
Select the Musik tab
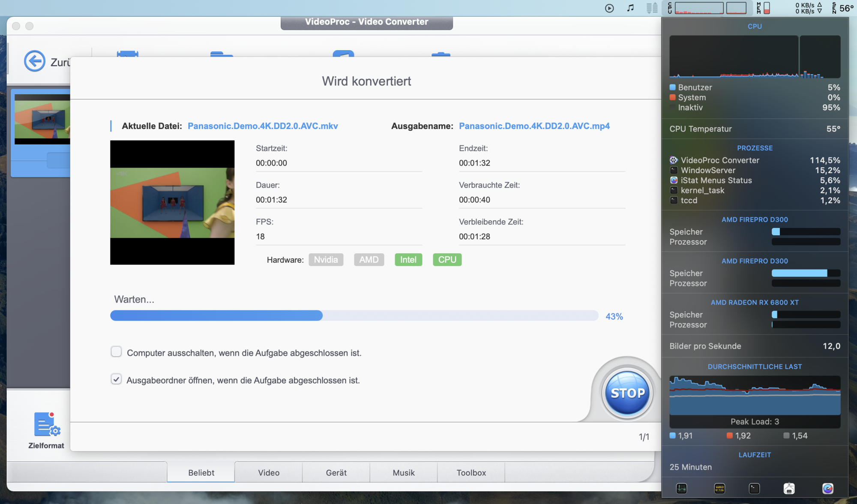(x=404, y=472)
